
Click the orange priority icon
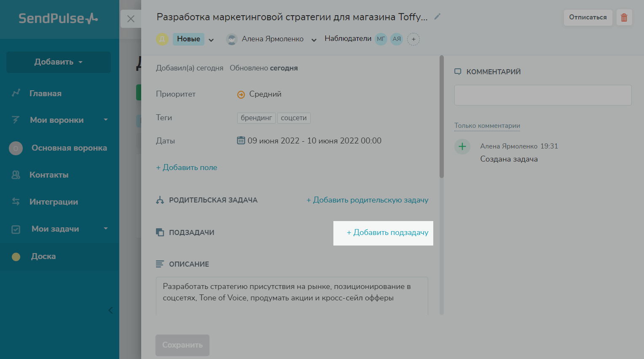coord(241,94)
